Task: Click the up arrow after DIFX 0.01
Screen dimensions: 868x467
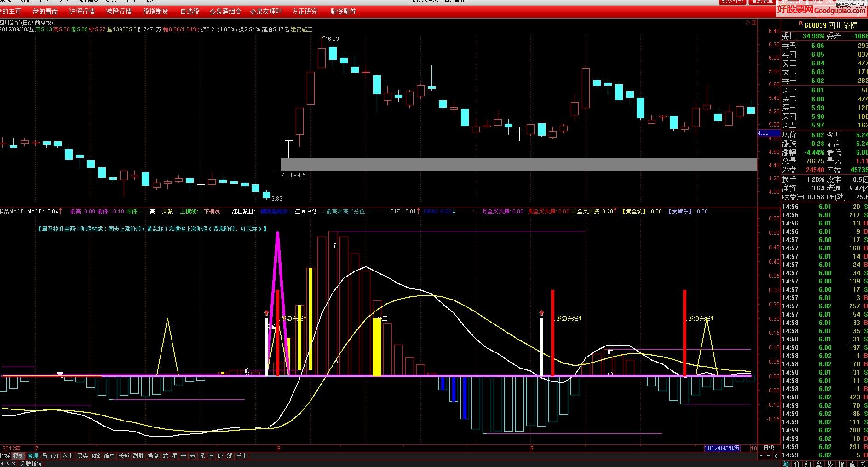Action: click(418, 212)
